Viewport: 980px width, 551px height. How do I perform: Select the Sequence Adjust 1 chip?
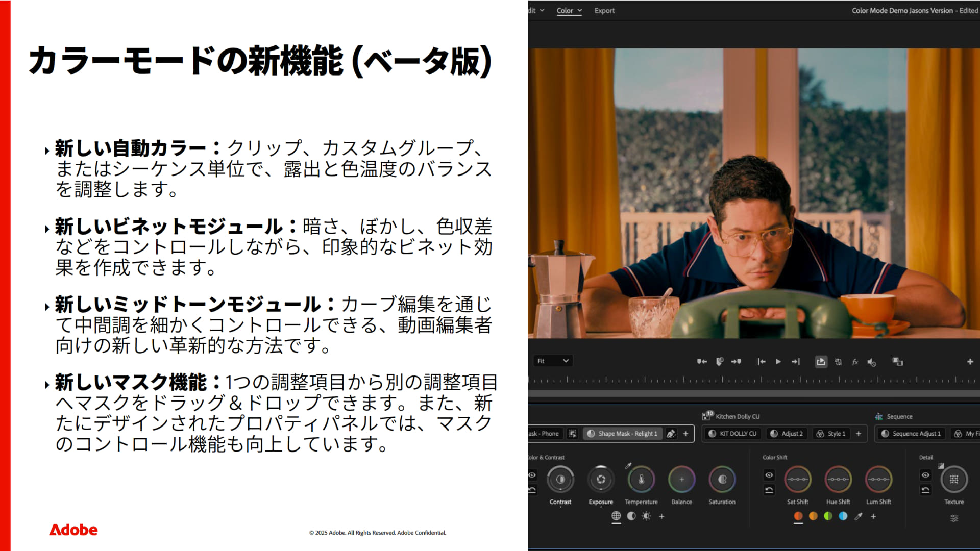pos(911,433)
